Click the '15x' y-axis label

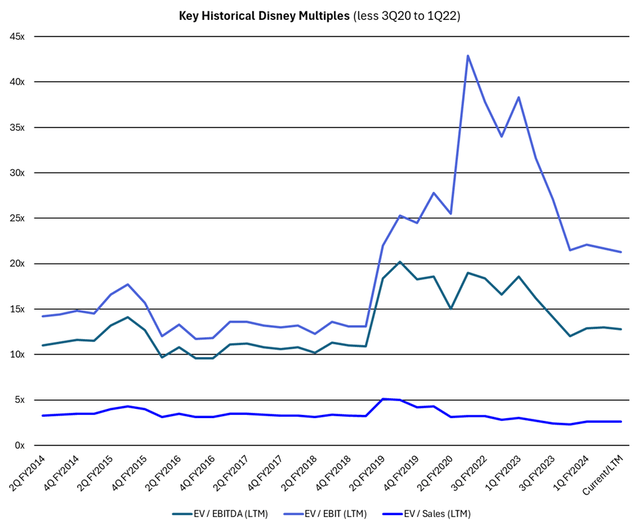coord(17,309)
